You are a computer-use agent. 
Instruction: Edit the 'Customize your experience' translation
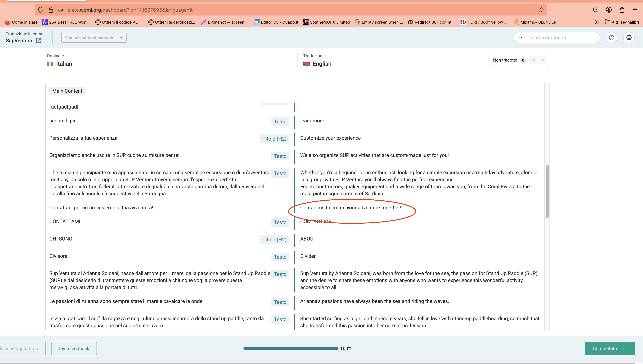pos(330,138)
